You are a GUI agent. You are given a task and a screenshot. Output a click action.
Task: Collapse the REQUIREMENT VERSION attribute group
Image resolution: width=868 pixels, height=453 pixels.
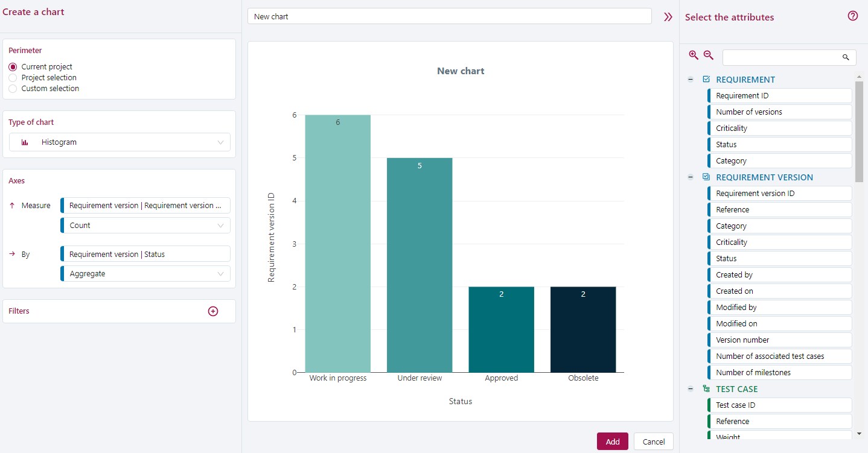[x=690, y=177]
